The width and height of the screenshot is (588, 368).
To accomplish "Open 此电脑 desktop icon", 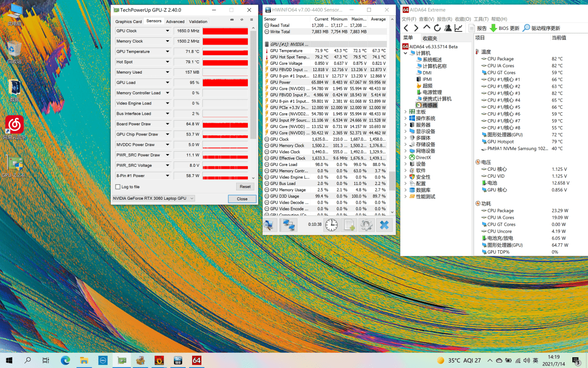I will click(14, 14).
